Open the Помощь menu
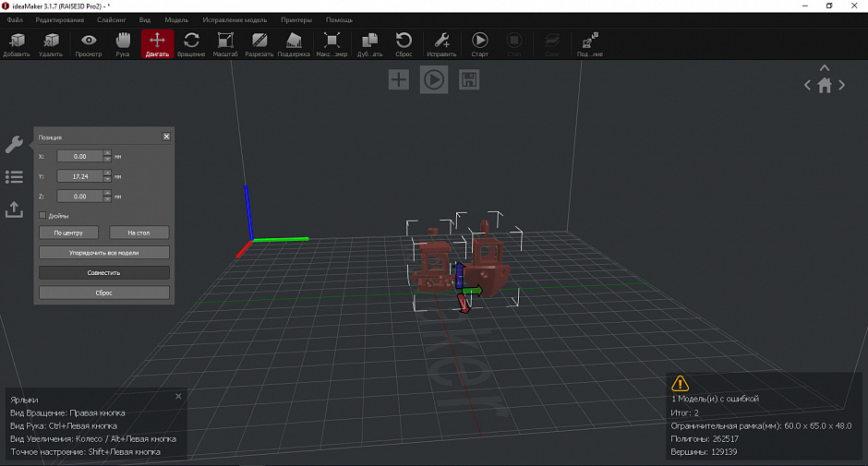Screen dimensions: 868x466 339,20
